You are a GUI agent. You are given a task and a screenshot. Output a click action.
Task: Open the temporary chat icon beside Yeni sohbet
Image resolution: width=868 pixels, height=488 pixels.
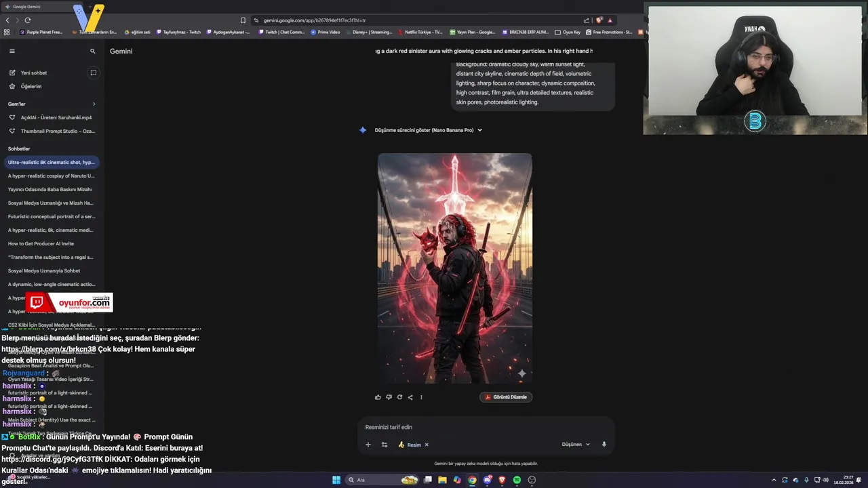(x=94, y=73)
